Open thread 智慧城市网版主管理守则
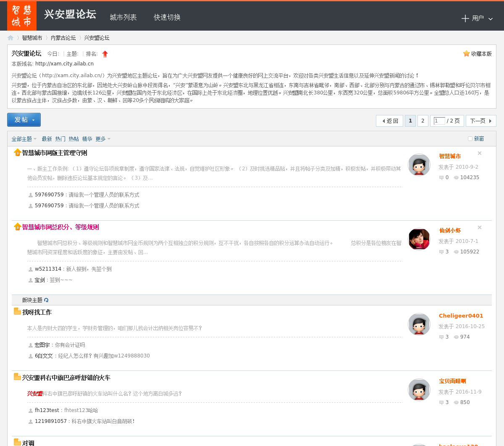 pyautogui.click(x=55, y=153)
